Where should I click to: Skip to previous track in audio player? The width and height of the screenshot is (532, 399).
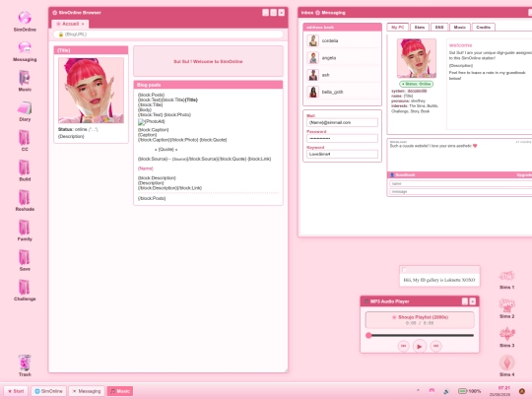coord(403,346)
